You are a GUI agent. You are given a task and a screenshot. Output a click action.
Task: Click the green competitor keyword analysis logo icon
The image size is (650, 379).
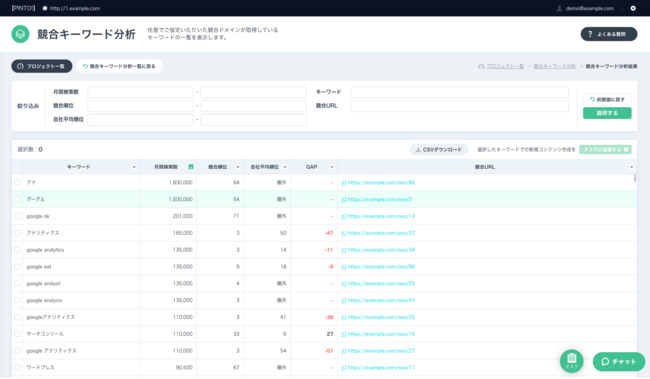point(20,34)
